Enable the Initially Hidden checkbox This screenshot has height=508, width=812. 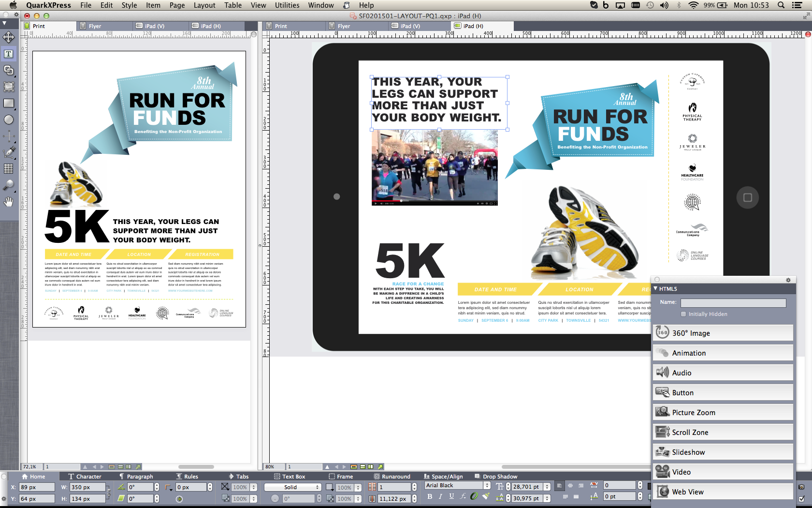tap(683, 314)
